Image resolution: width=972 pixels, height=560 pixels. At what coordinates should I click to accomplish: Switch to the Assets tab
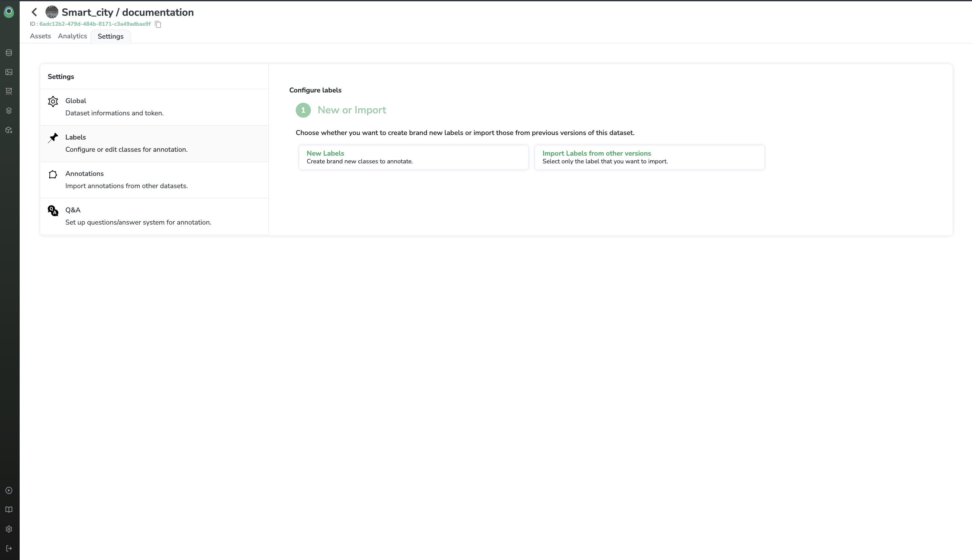click(x=40, y=36)
